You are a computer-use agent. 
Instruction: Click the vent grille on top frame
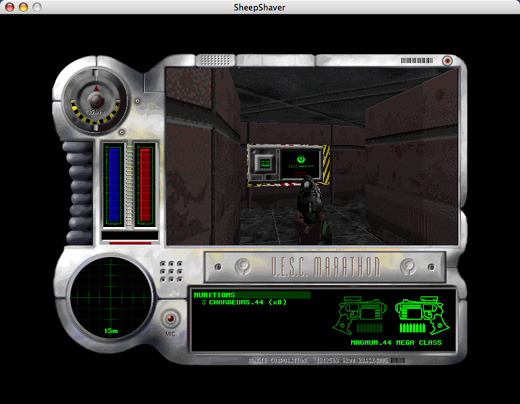tap(215, 60)
